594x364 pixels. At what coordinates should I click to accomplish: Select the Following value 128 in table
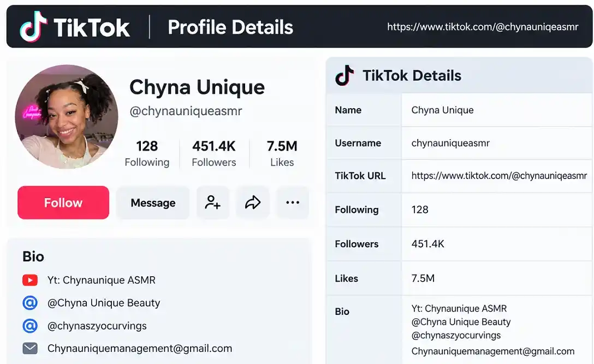(420, 210)
